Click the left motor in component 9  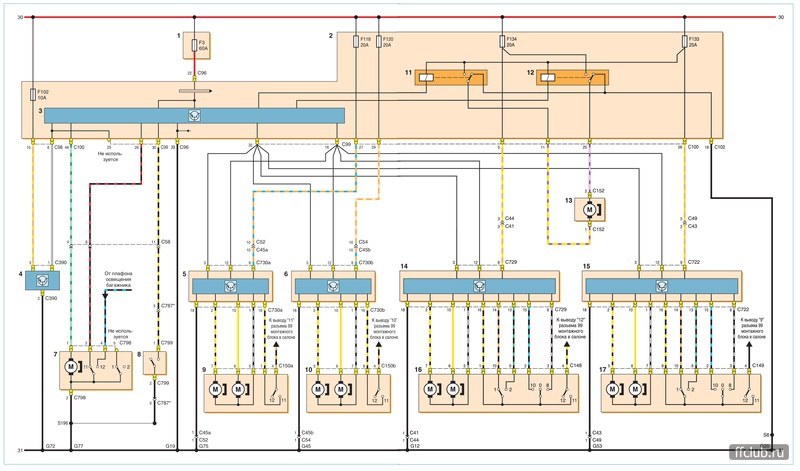point(215,390)
